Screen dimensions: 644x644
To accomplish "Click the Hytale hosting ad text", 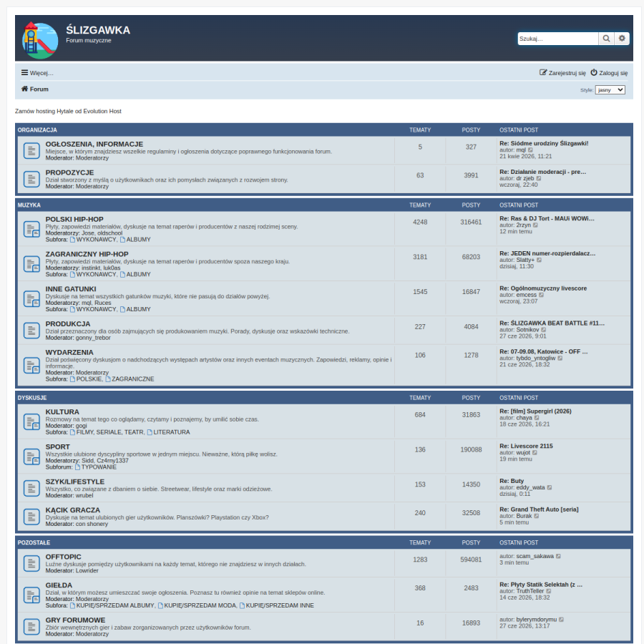I will [68, 111].
